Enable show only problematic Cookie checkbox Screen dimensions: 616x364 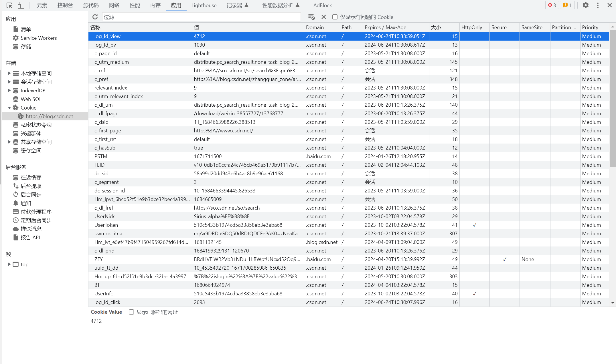coord(335,17)
